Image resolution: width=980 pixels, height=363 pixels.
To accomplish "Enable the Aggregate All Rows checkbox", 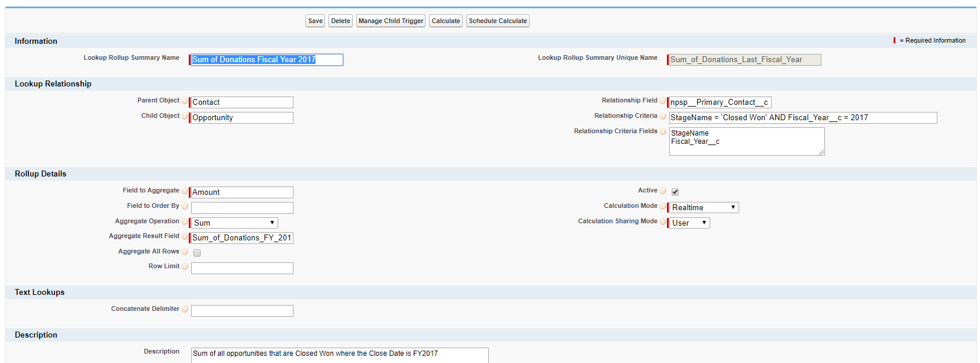I will point(197,253).
